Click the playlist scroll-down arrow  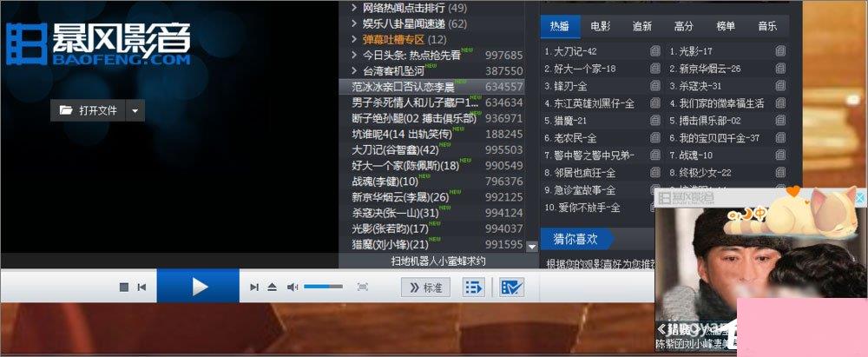click(532, 246)
